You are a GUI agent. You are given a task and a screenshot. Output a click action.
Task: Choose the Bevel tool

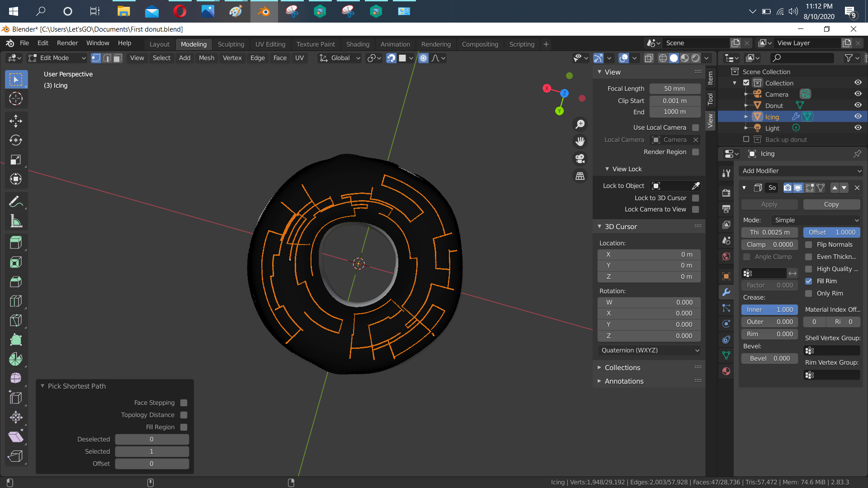[x=16, y=282]
